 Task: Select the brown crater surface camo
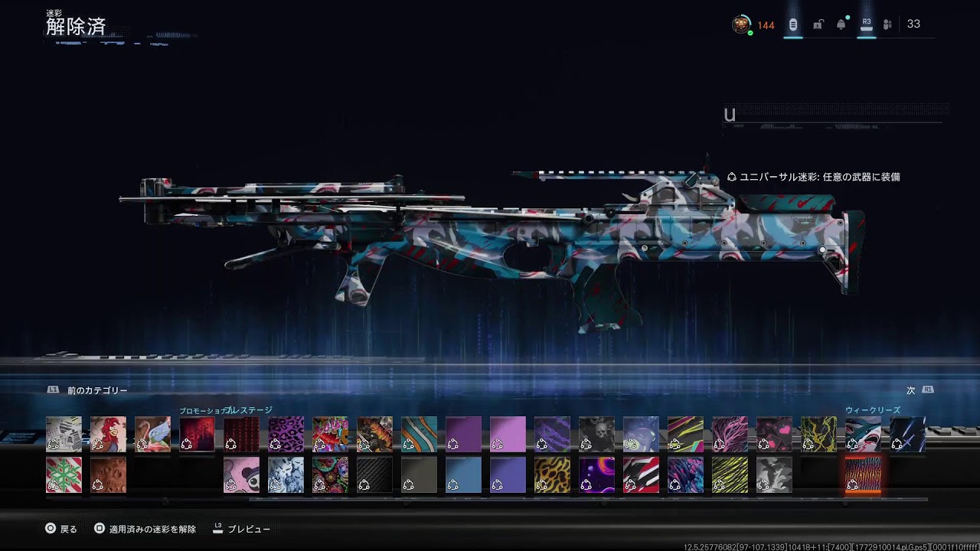pyautogui.click(x=108, y=474)
